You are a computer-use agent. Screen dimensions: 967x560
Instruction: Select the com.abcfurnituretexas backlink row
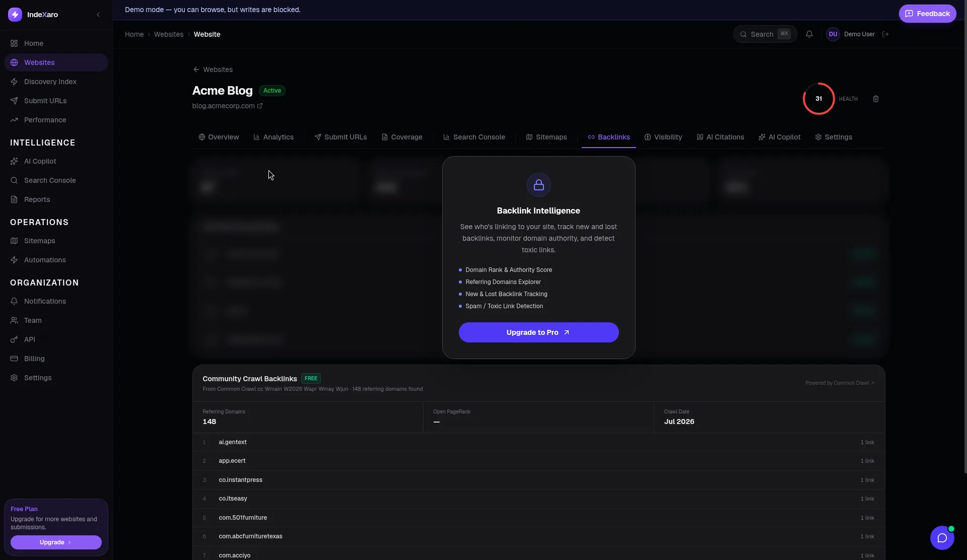538,536
